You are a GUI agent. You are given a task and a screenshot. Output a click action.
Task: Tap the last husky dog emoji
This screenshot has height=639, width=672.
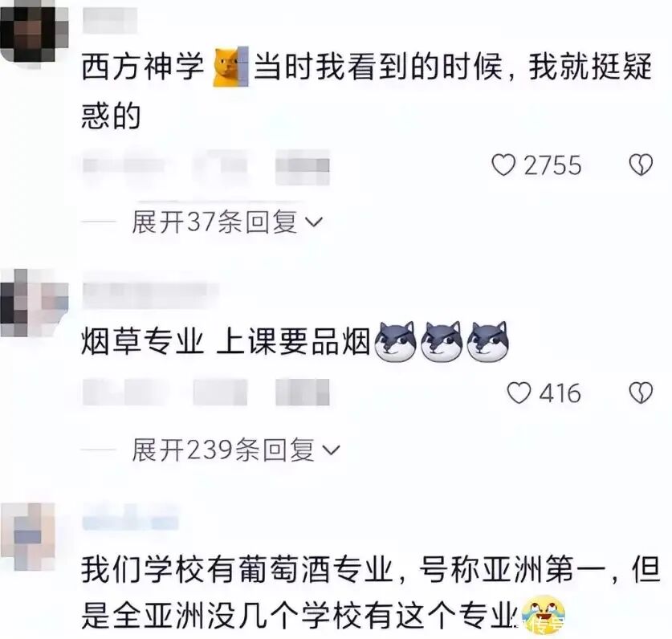click(487, 342)
